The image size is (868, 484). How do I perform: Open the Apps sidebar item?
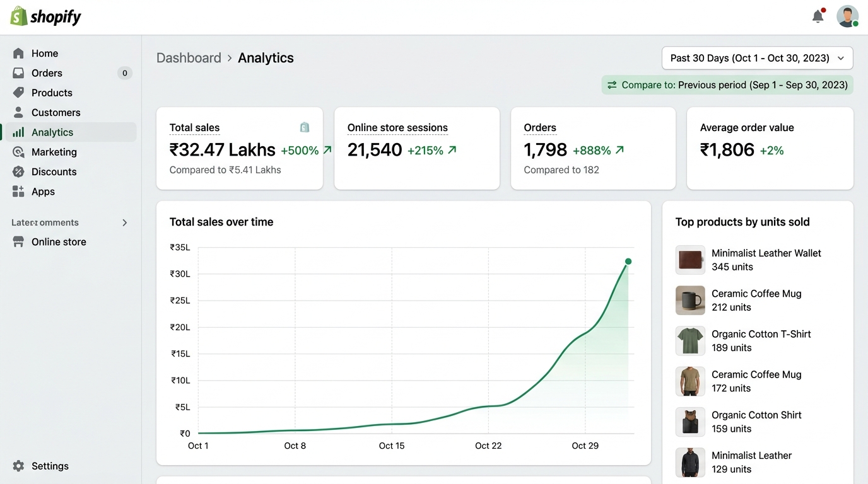pos(69,192)
